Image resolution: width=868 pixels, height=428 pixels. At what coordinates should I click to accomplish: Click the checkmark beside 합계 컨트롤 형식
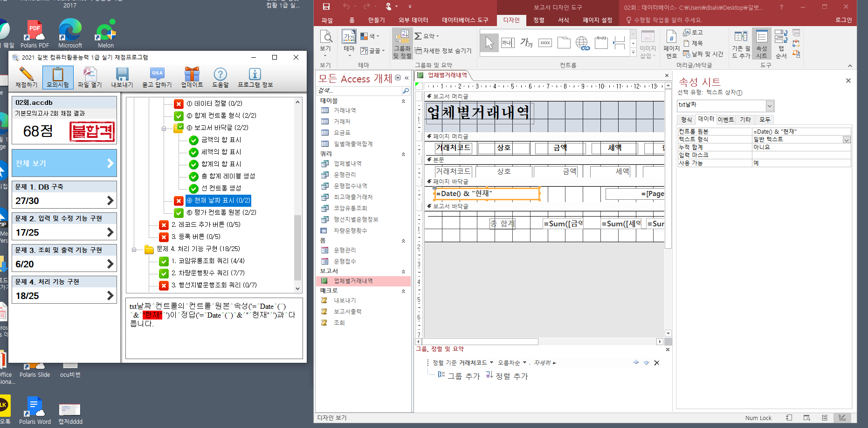[x=179, y=116]
